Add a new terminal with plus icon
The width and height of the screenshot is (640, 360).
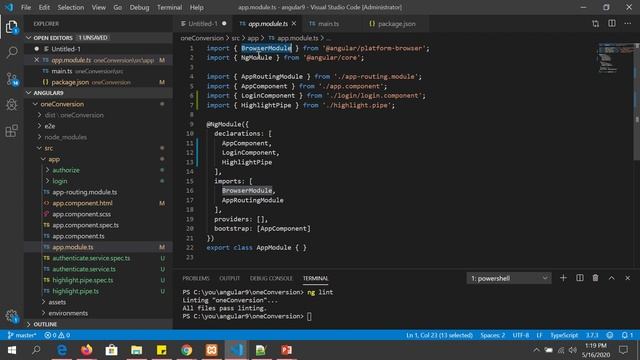coord(563,278)
